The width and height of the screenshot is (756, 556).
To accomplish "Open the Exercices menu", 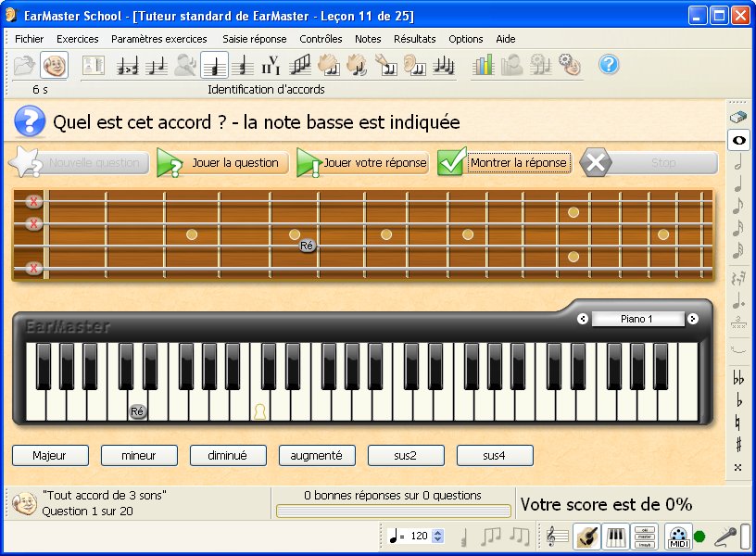I will 77,39.
